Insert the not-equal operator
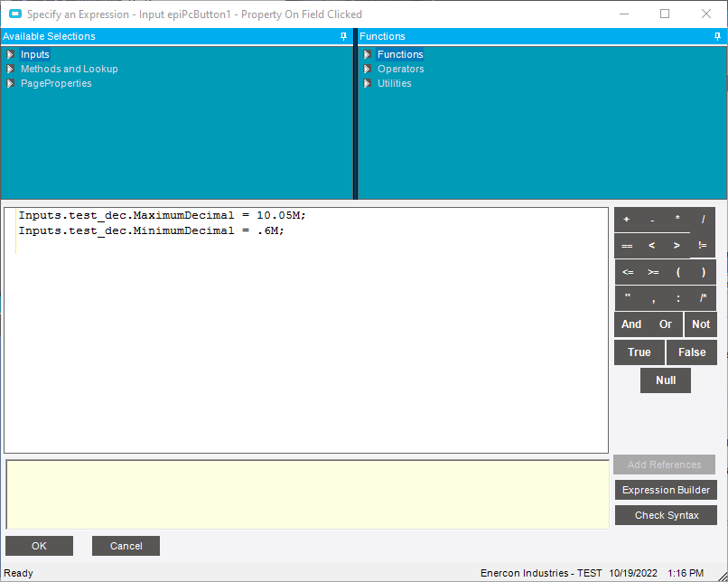 coord(703,245)
